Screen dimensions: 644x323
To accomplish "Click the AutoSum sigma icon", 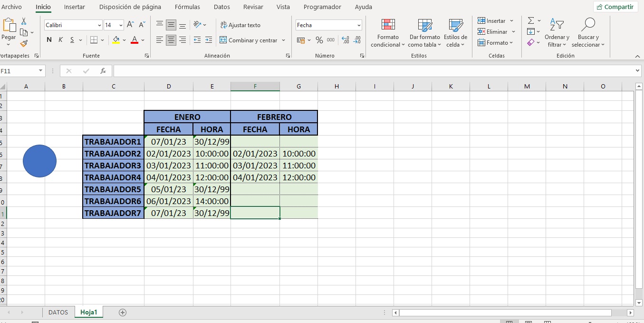I will (x=531, y=20).
